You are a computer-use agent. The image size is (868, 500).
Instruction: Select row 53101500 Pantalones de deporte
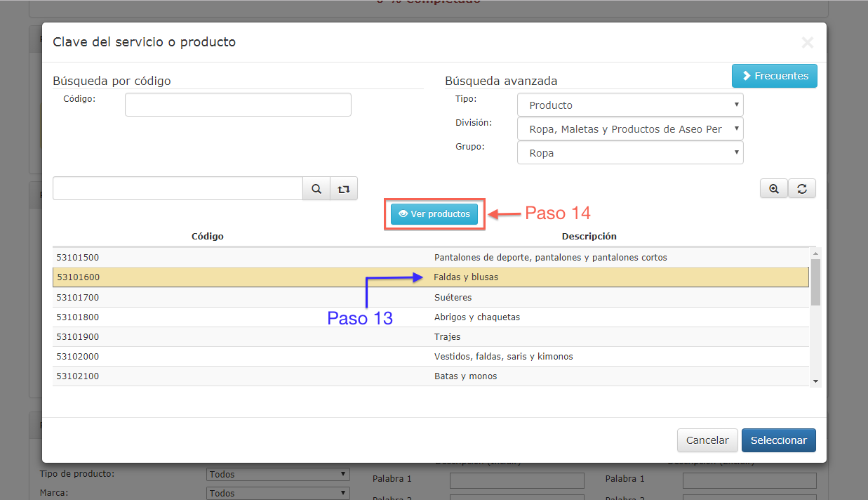pyautogui.click(x=431, y=258)
